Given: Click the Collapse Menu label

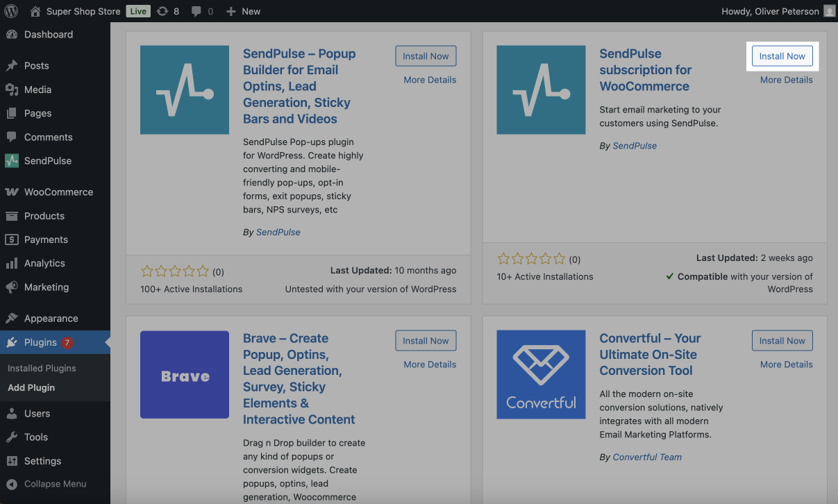Looking at the screenshot, I should click(56, 484).
